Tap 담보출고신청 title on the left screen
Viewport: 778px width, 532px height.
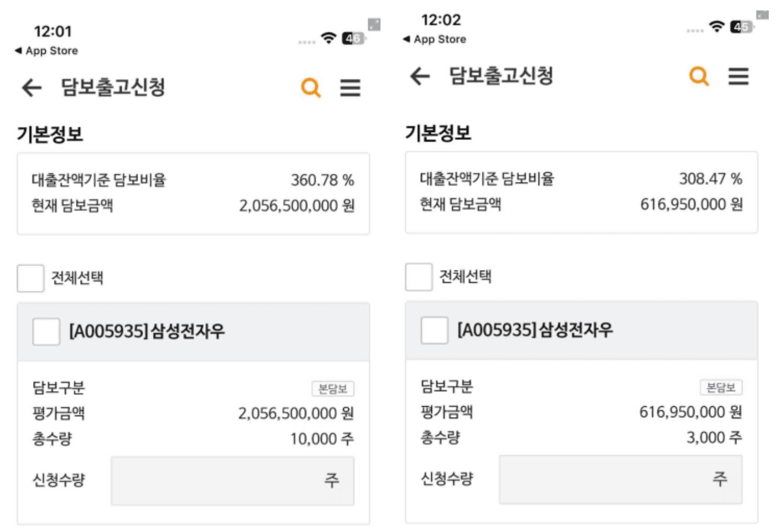click(113, 88)
